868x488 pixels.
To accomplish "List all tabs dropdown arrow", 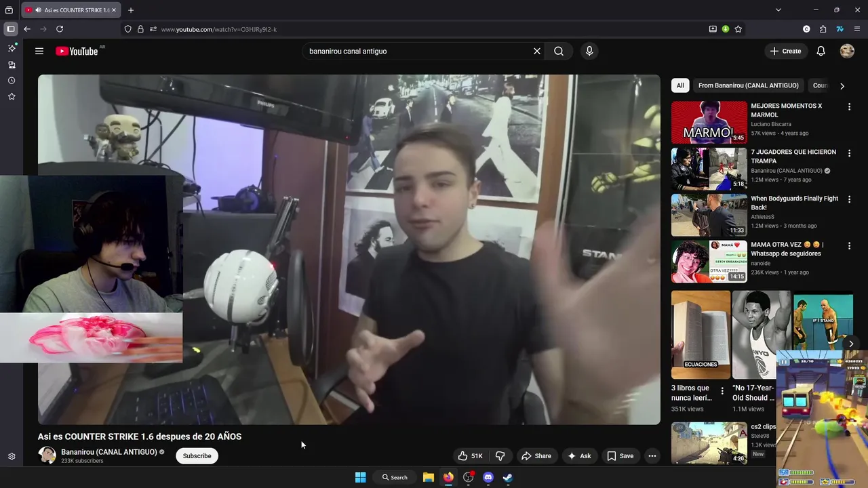I will [778, 10].
